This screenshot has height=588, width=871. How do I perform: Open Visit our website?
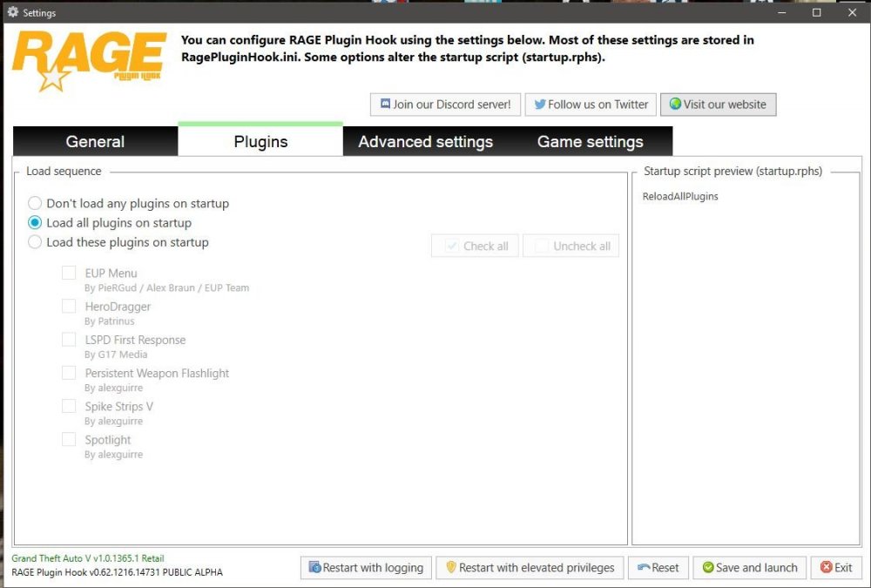719,105
